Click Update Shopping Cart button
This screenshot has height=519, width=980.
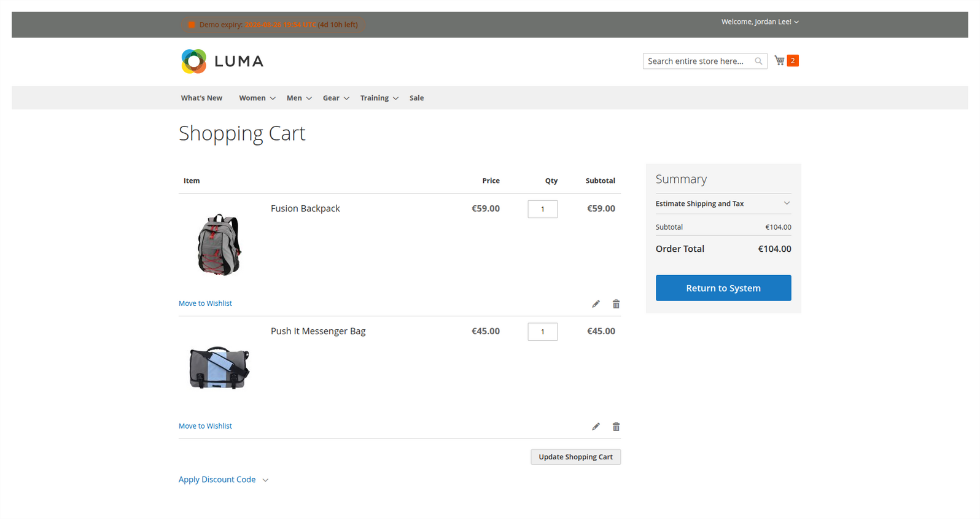pos(576,457)
